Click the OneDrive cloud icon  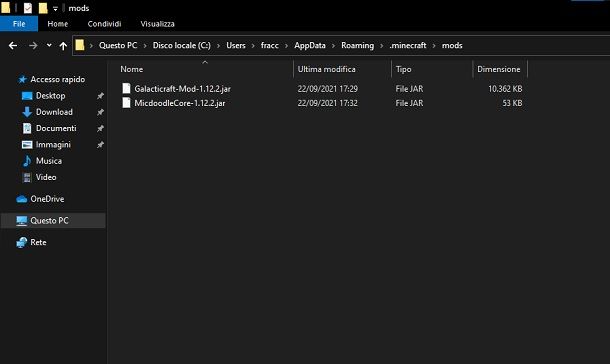pos(22,199)
